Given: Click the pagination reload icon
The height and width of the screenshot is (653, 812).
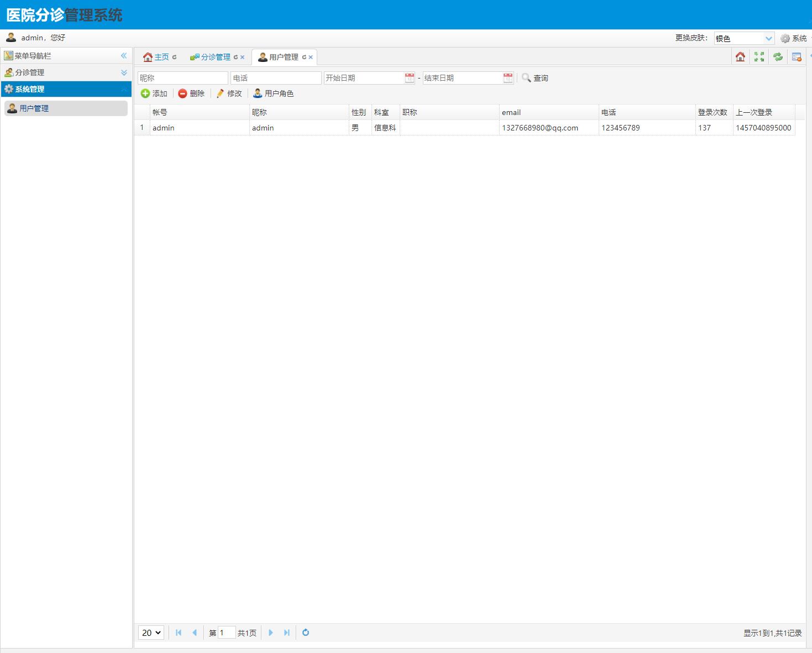Looking at the screenshot, I should (306, 633).
